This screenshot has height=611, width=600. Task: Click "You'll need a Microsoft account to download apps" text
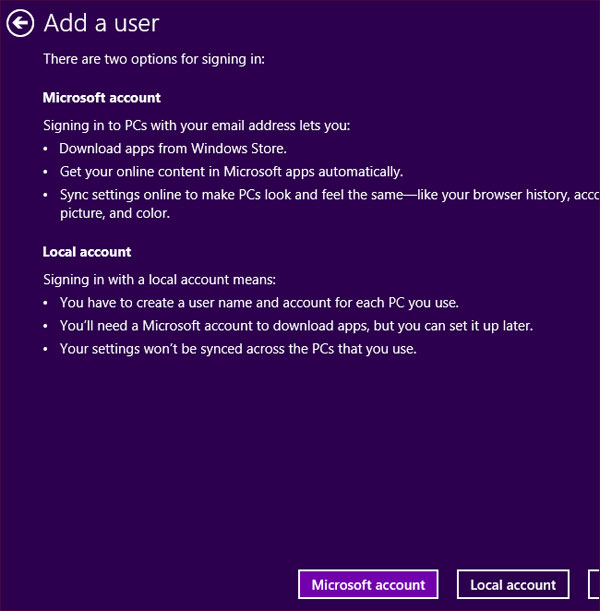click(296, 325)
